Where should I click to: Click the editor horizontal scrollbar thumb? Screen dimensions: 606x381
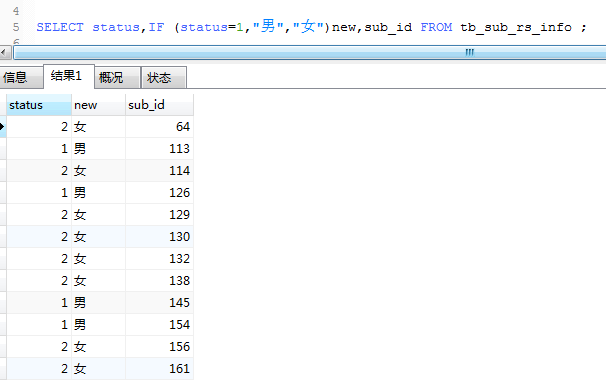[309, 53]
